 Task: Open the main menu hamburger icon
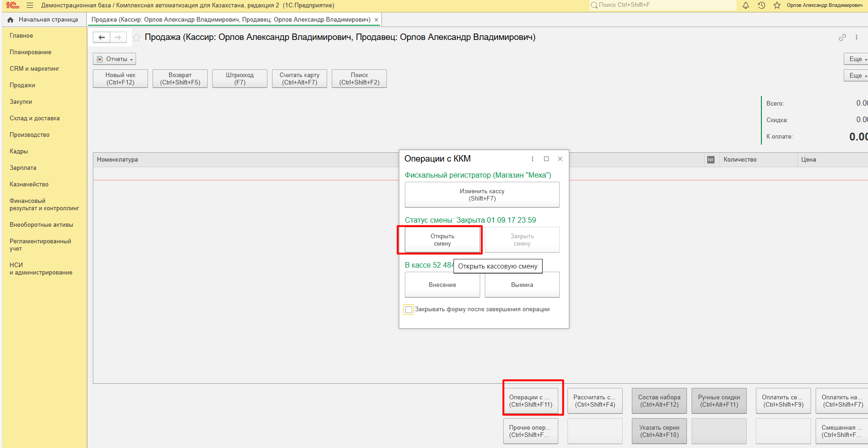click(30, 6)
